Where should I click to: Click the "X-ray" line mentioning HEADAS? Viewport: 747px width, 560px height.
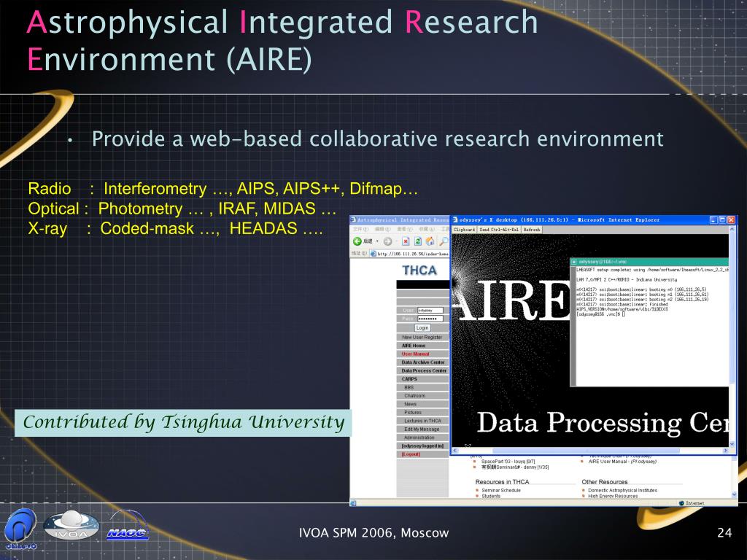175,228
